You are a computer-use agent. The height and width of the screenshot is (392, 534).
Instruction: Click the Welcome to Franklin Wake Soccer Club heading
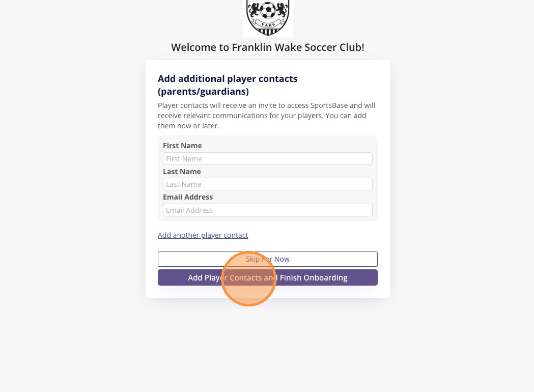(267, 47)
